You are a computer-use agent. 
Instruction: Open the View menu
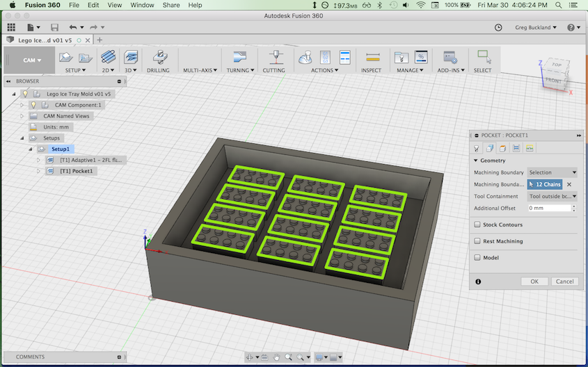tap(114, 5)
